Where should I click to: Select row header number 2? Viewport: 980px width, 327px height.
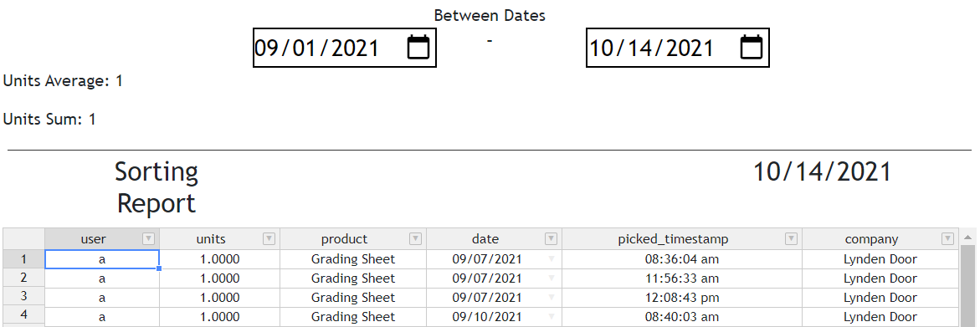23,278
